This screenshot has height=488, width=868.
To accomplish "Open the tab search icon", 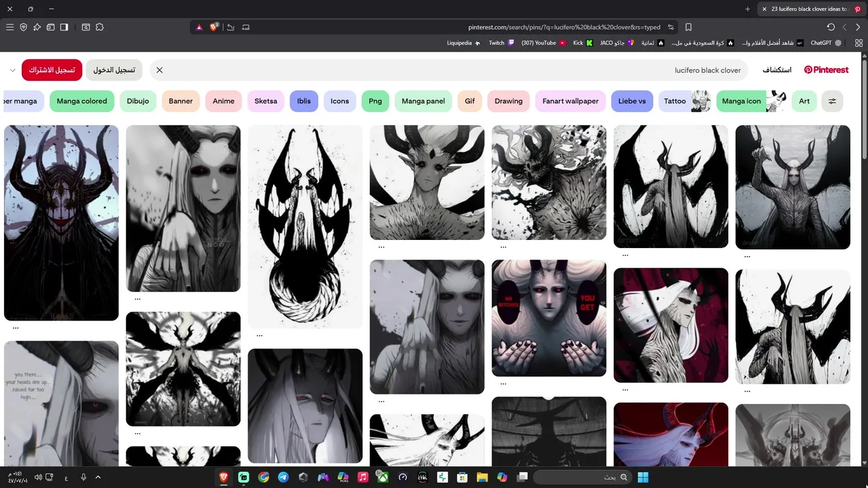I will click(x=86, y=27).
